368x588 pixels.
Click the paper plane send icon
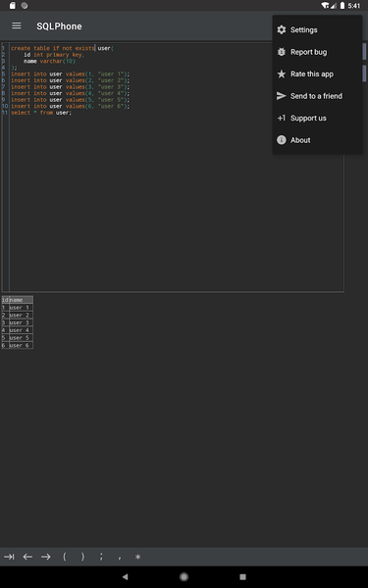pos(282,96)
